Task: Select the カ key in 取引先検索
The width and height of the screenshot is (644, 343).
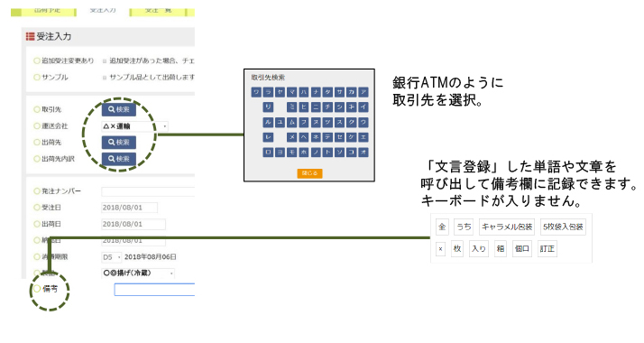Action: tap(351, 92)
